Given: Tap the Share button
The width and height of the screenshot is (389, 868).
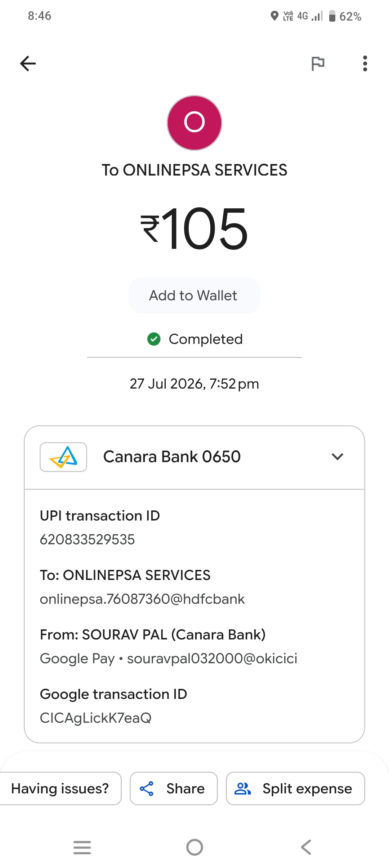Looking at the screenshot, I should coord(174,788).
